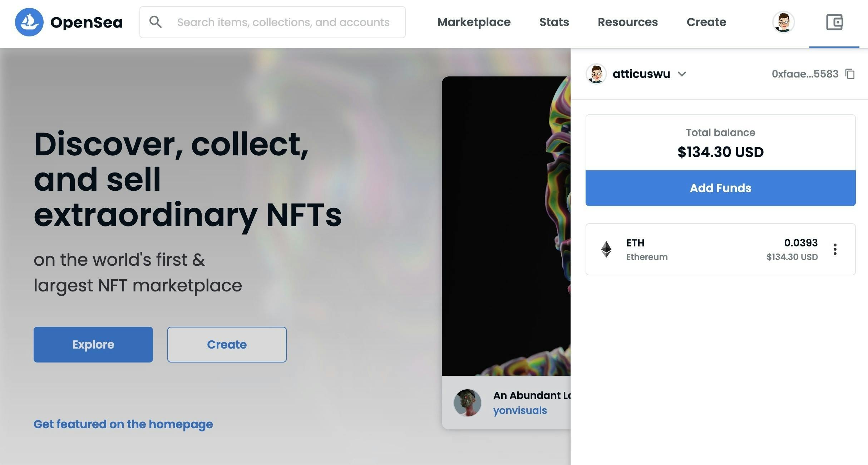Copy wallet address 0xfaae...5583

coord(850,74)
